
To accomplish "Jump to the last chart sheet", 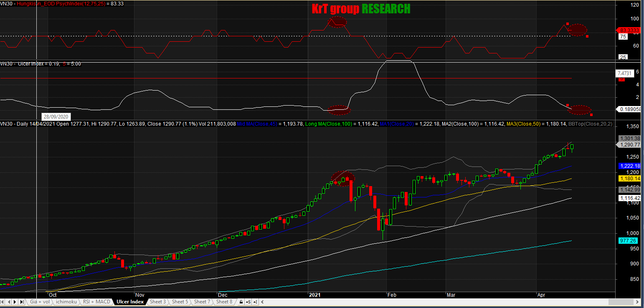I will pyautogui.click(x=21, y=302).
